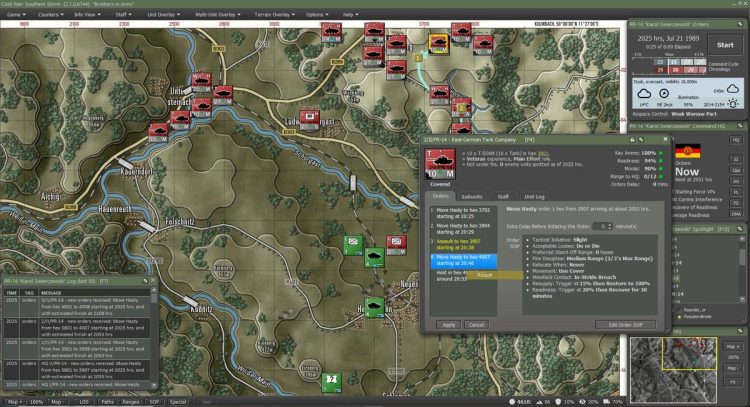The image size is (750, 407).
Task: Select the yellow-highlighted tank counter on map
Action: click(x=437, y=41)
